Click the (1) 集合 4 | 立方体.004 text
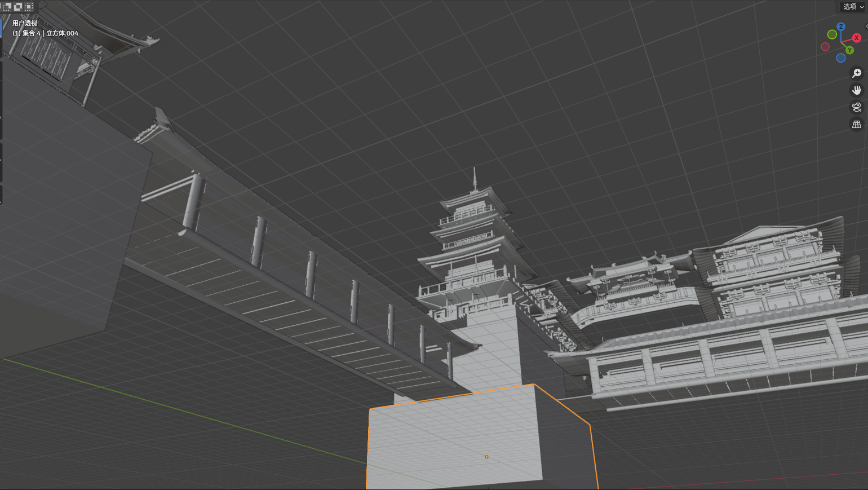This screenshot has width=868, height=490. 46,33
